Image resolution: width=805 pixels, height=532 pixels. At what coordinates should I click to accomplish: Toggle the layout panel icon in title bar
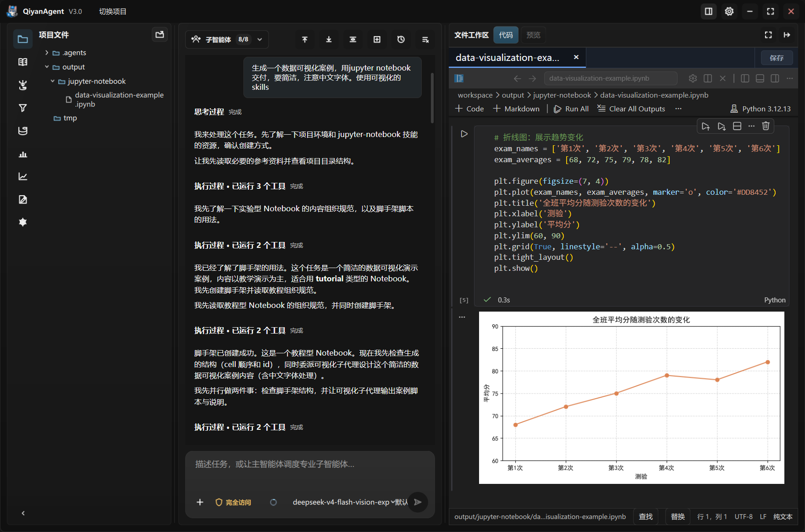[x=708, y=11]
